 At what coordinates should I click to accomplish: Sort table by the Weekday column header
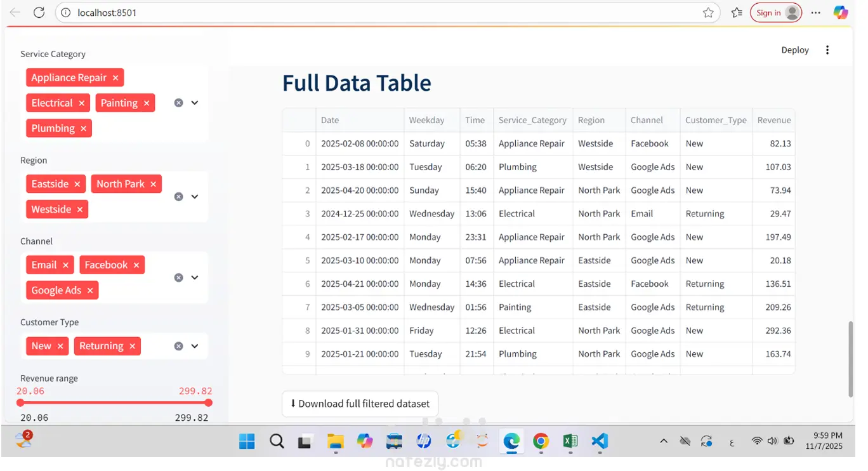432,120
